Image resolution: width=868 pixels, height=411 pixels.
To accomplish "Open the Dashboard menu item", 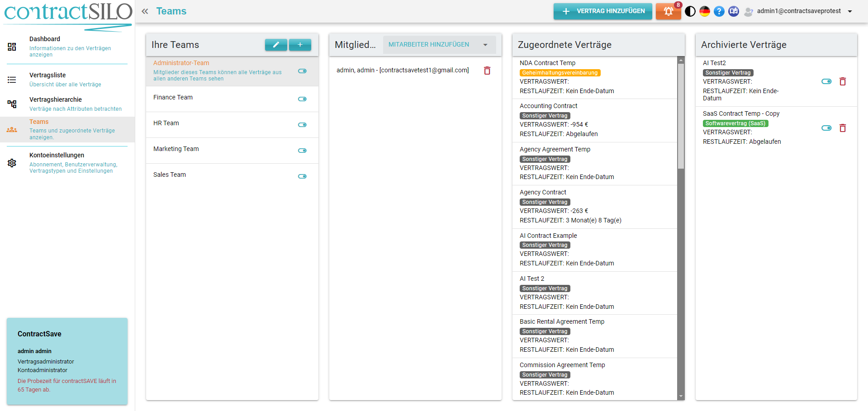I will 67,47.
